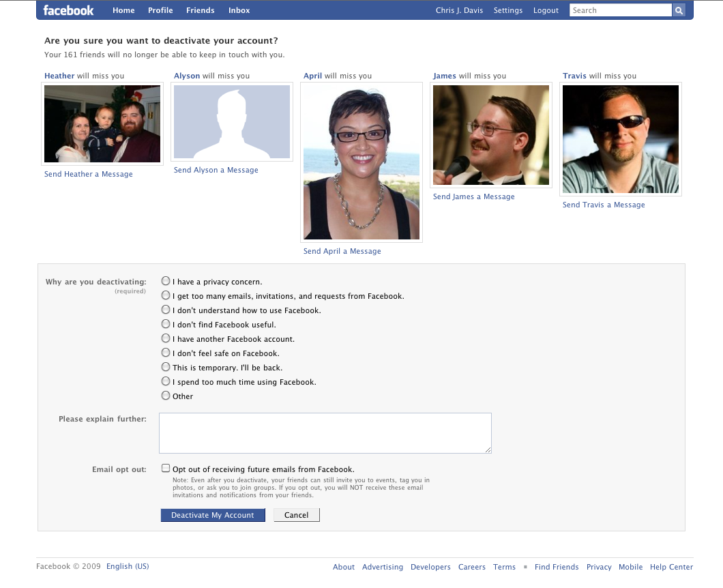The image size is (723, 588).
Task: Select 'This is temporary. I'll be back' option
Action: click(x=166, y=366)
